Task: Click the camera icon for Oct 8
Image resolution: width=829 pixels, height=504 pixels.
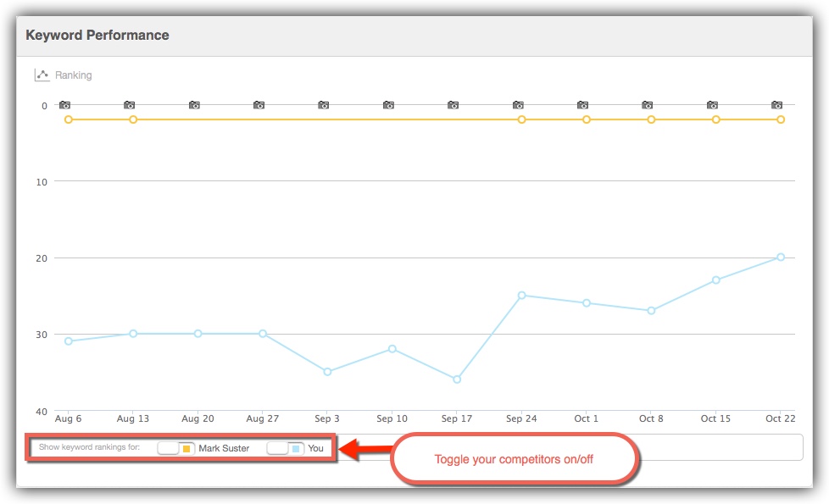Action: point(648,105)
